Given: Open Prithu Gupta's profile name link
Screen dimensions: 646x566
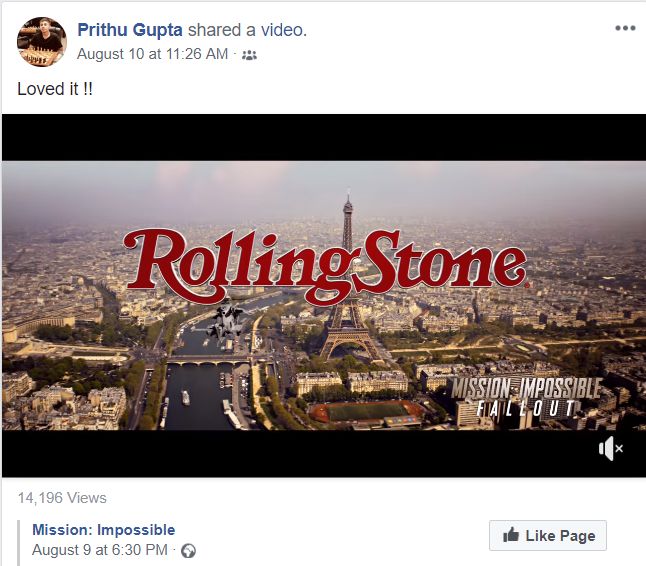Looking at the screenshot, I should coord(129,30).
